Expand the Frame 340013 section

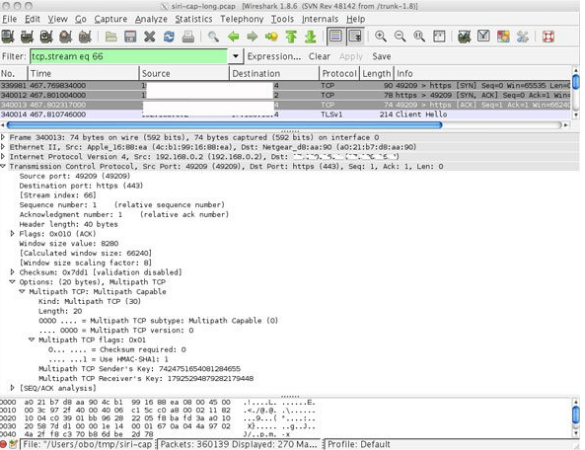3,137
